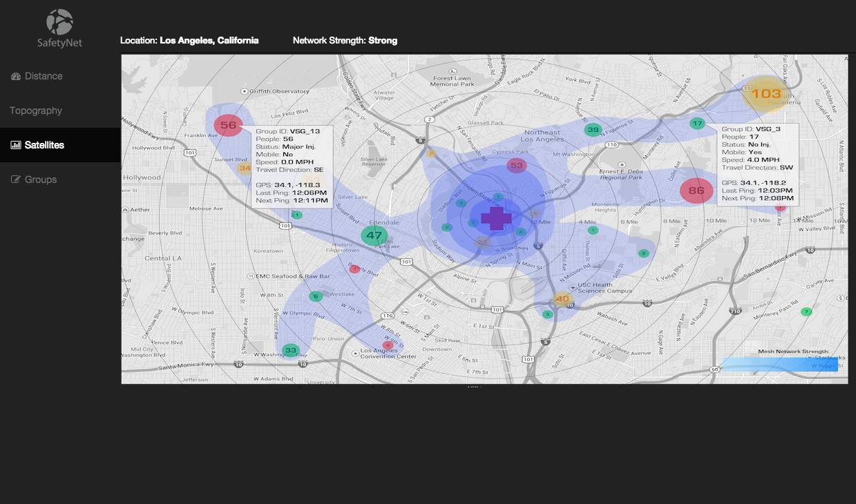Select the orange group marker 40
Screen dimensions: 856x504
[x=562, y=299]
